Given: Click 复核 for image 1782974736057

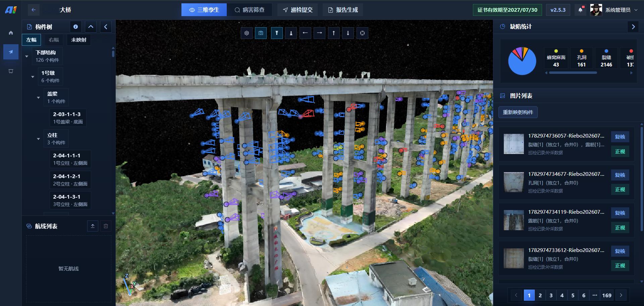Looking at the screenshot, I should 620,137.
